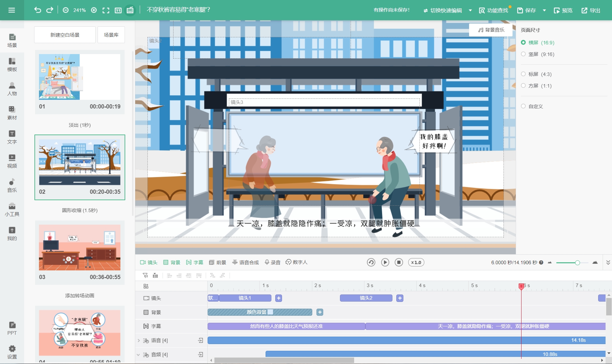Expand the 语音 [4] track group

(139, 341)
